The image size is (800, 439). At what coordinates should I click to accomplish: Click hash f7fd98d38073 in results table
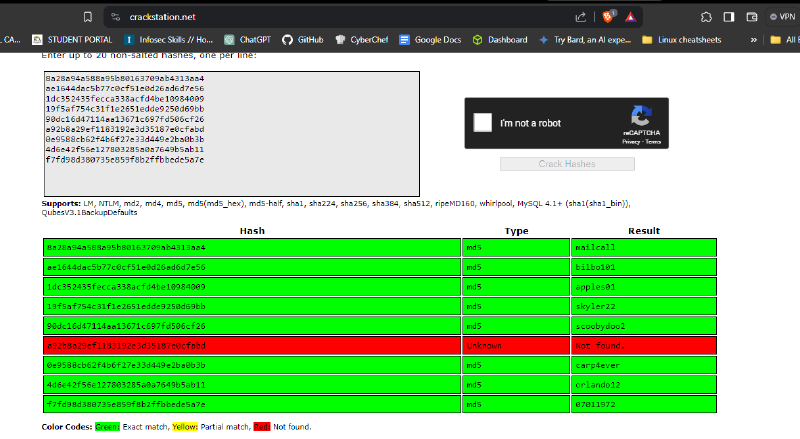pos(126,404)
